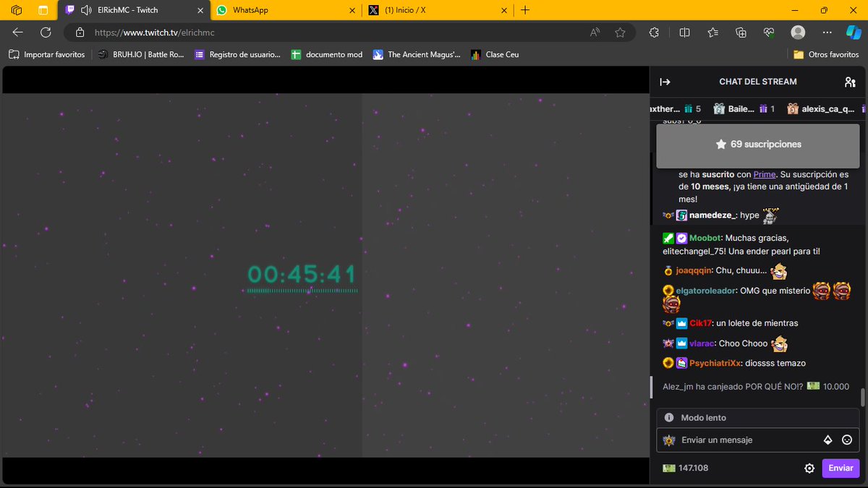Close the Twitch browser tab

(200, 10)
